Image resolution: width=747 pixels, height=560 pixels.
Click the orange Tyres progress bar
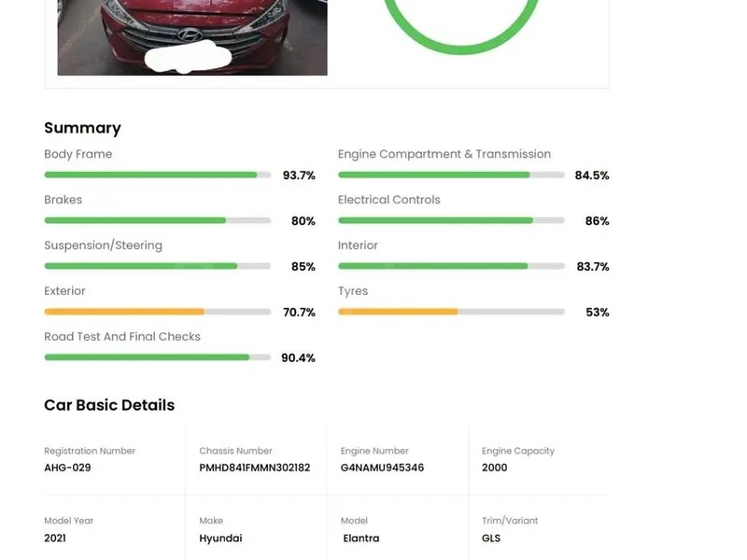click(x=451, y=312)
